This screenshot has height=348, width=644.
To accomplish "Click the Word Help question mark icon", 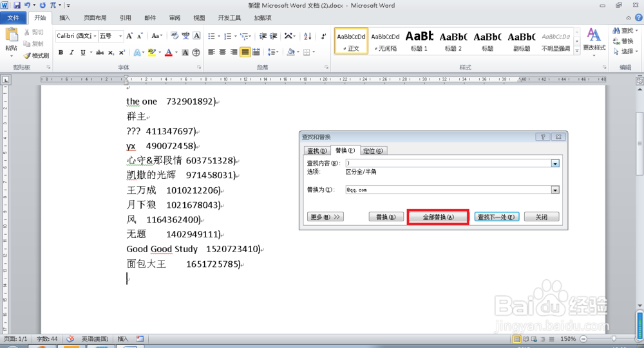I will coord(639,17).
